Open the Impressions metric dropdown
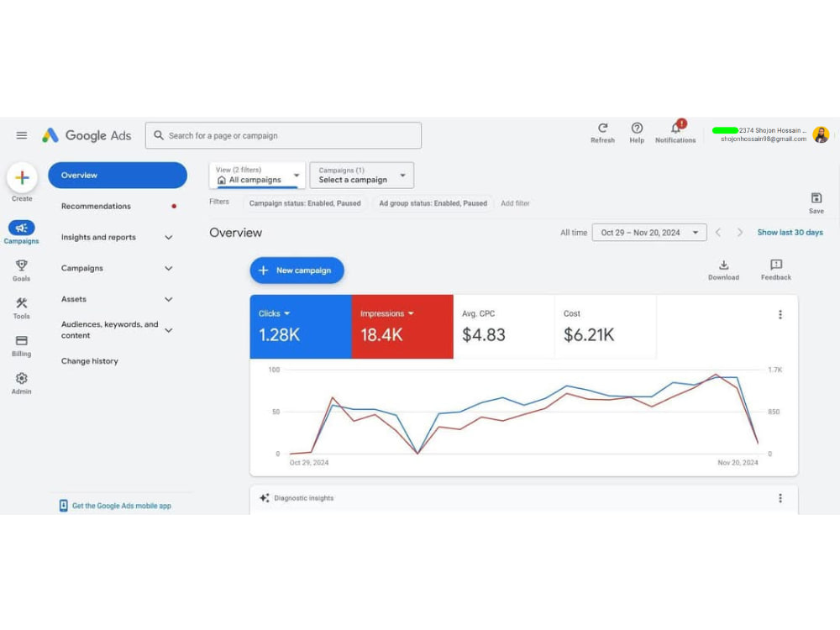The height and width of the screenshot is (630, 840). tap(411, 313)
